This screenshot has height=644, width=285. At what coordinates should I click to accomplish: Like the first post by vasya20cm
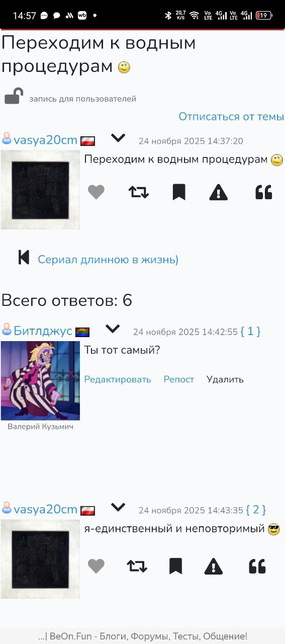96,192
